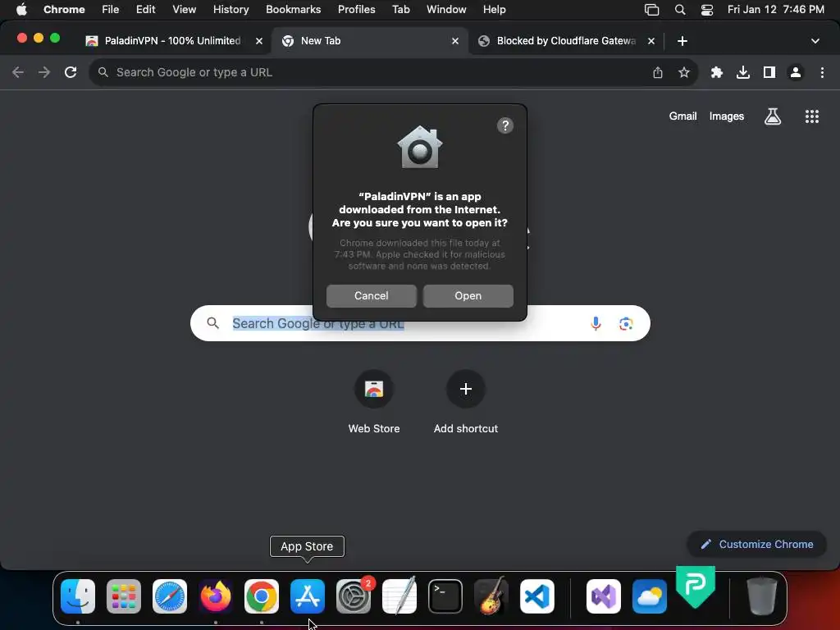Screen dimensions: 840x630
Task: Open the PaladinVPN app via Open button
Action: coord(468,295)
